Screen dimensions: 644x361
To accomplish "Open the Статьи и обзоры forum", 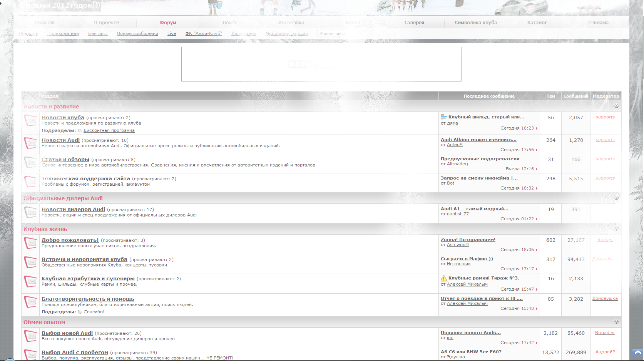I will click(x=65, y=160).
